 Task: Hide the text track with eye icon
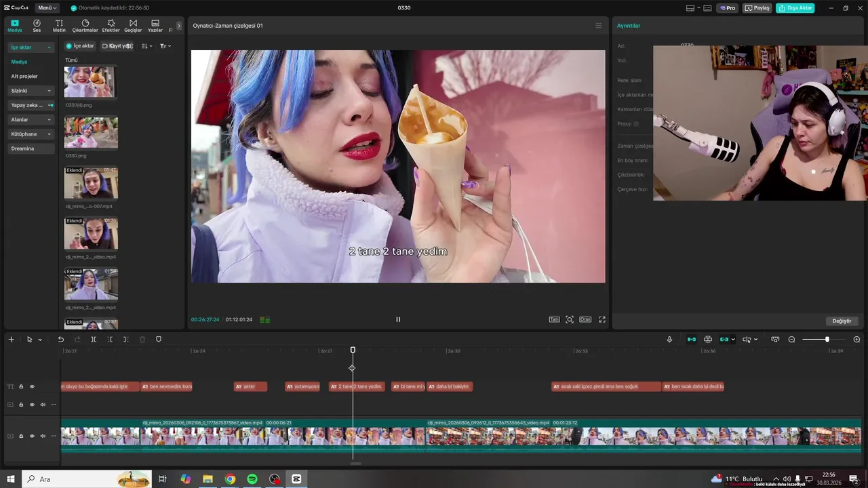point(32,387)
